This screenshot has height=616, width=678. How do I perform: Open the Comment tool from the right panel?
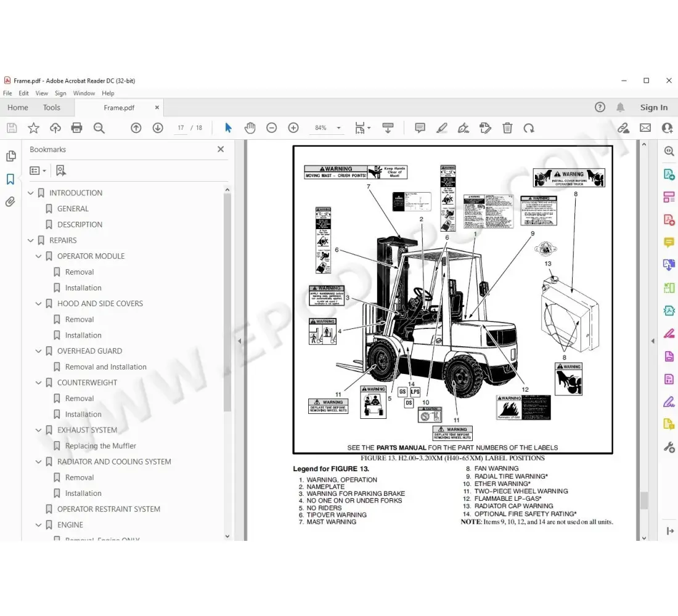click(x=669, y=242)
